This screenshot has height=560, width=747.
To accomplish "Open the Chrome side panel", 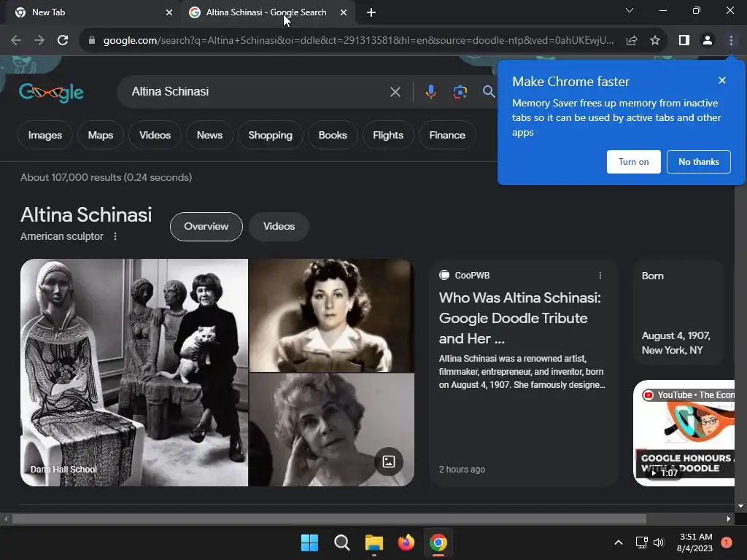I will (684, 41).
